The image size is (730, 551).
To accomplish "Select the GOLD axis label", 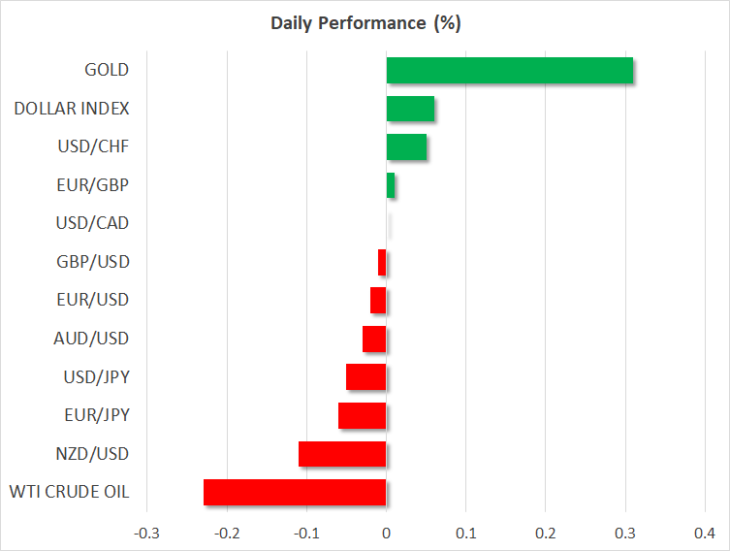I will (107, 70).
